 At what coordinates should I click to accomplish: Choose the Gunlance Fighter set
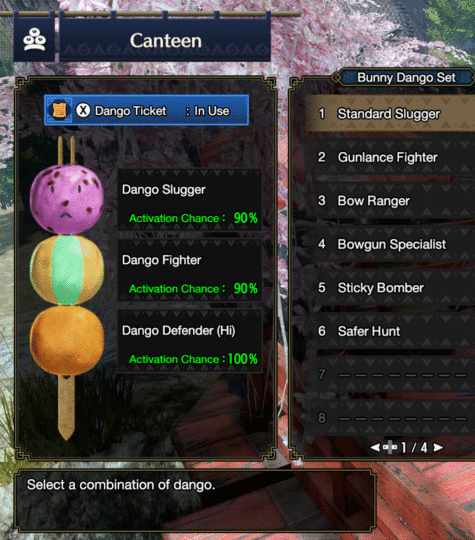point(391,157)
